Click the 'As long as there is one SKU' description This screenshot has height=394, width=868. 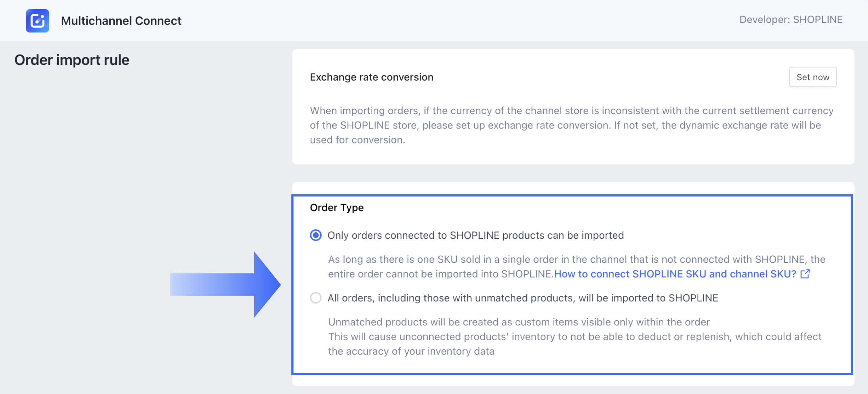576,259
